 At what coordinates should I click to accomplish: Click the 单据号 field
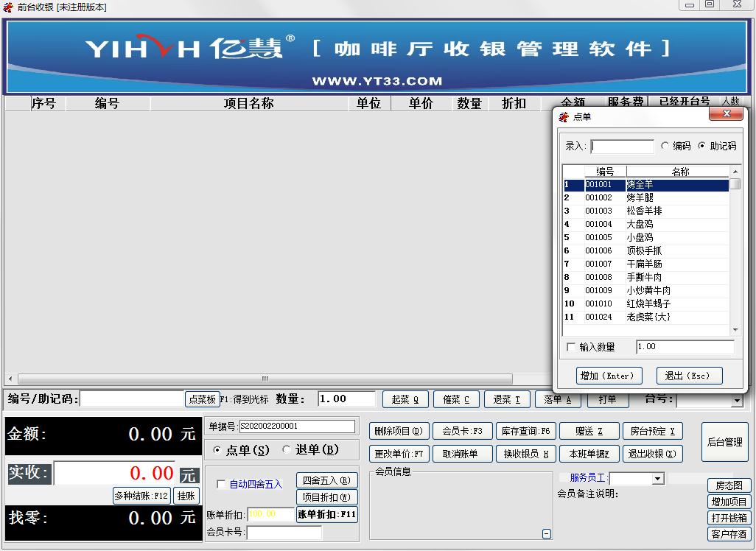point(297,427)
